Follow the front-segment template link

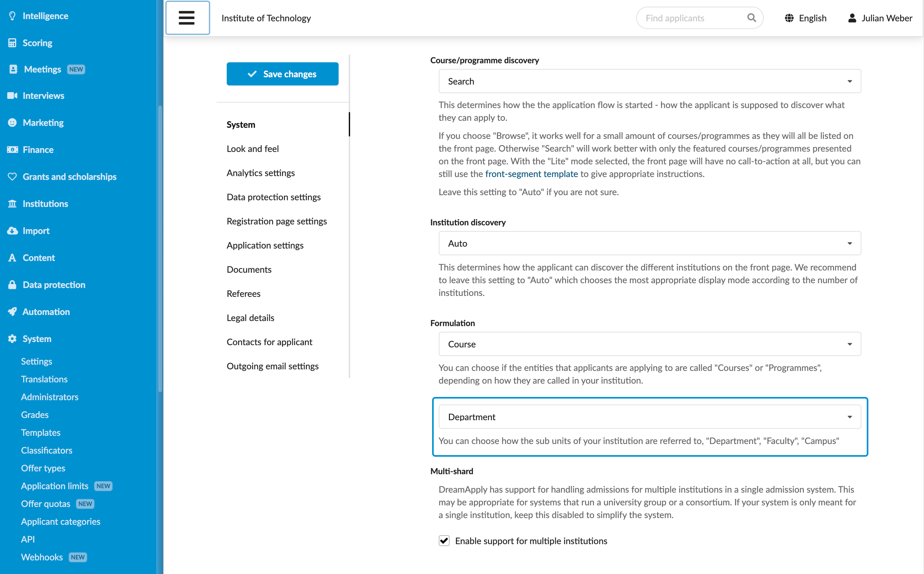531,174
